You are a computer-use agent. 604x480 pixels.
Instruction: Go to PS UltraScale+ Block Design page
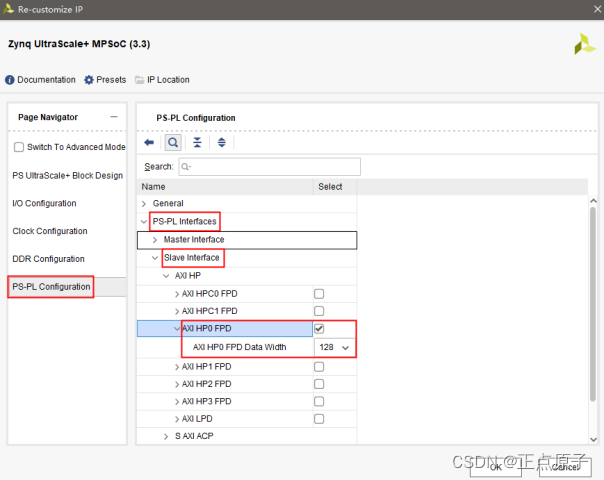(67, 176)
